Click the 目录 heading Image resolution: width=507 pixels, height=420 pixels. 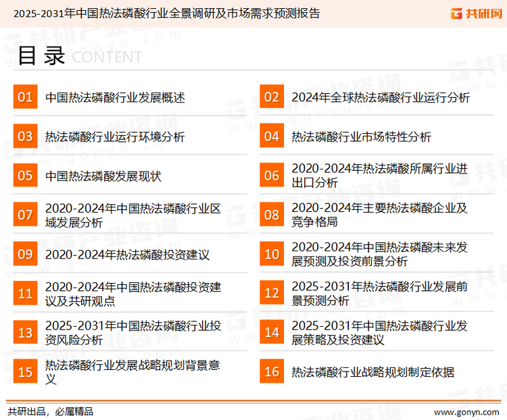pos(41,56)
